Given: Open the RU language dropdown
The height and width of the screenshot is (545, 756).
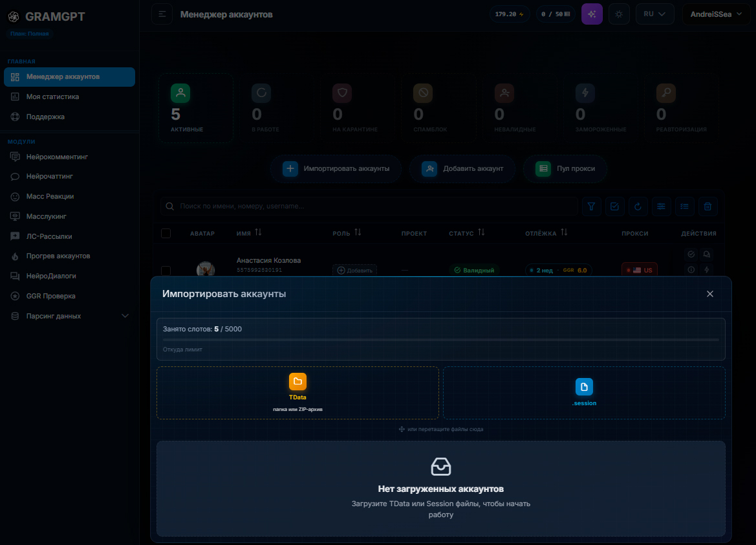Looking at the screenshot, I should point(654,14).
